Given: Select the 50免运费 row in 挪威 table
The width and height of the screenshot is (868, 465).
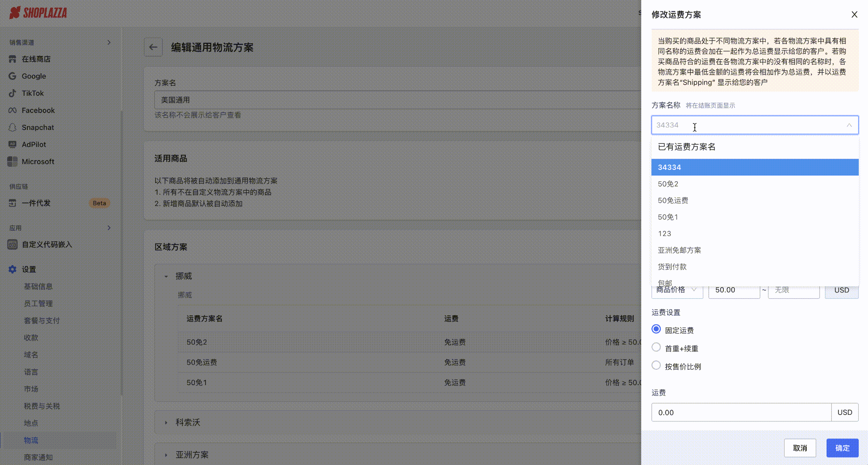Looking at the screenshot, I should [x=409, y=362].
